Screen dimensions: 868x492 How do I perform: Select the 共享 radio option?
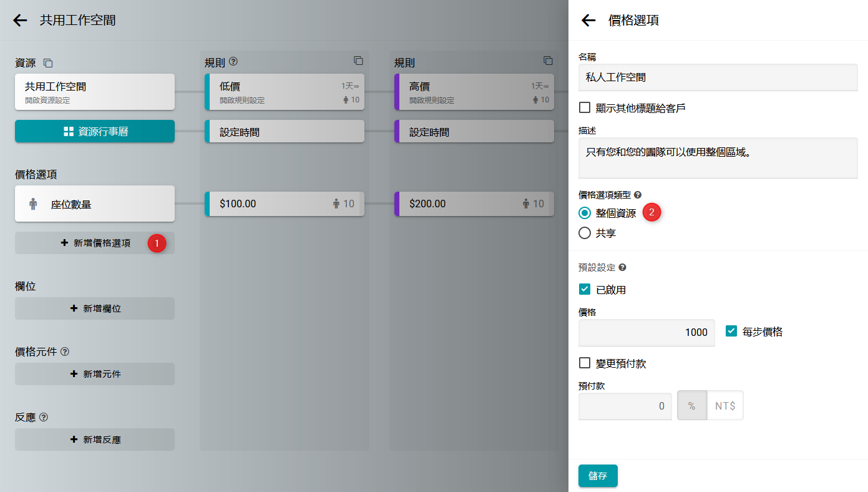(585, 233)
